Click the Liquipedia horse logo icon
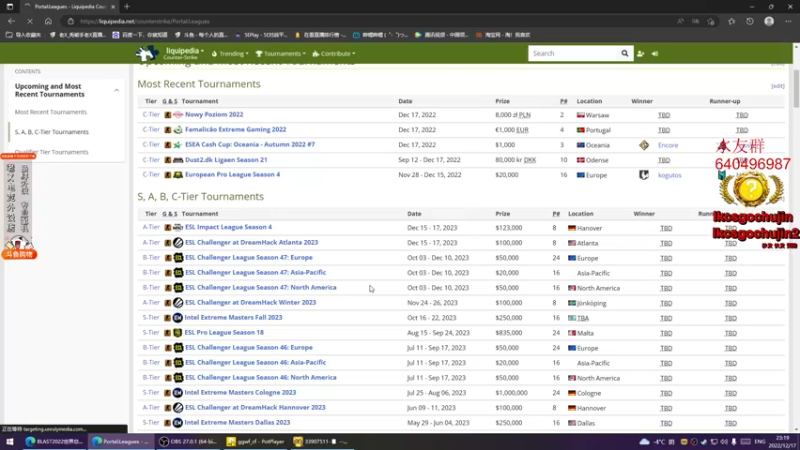The image size is (800, 450). coord(147,53)
